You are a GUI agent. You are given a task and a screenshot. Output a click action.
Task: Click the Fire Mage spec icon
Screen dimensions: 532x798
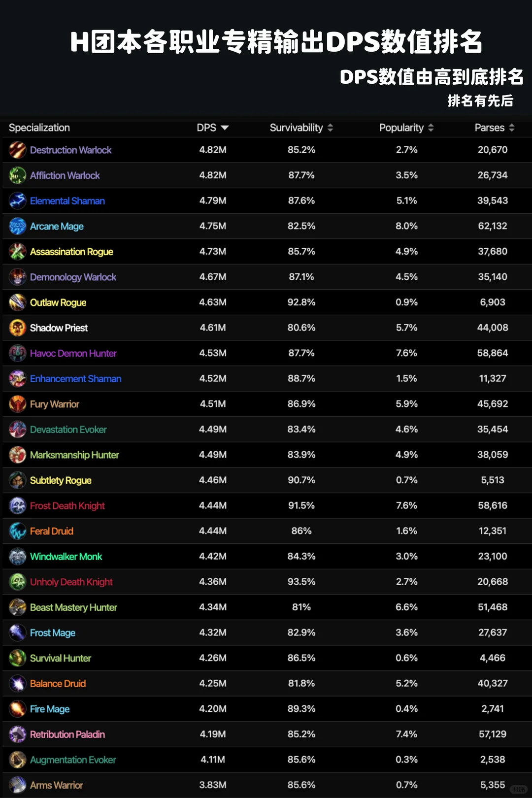pos(18,709)
